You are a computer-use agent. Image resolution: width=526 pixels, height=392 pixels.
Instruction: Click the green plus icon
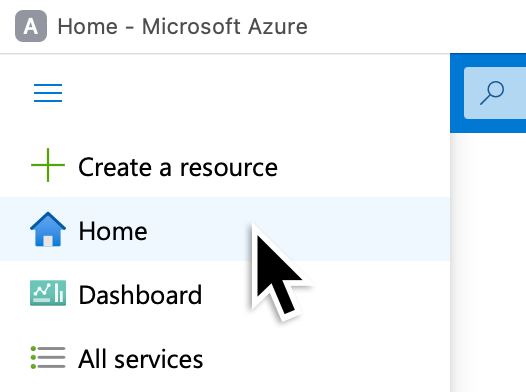click(48, 165)
